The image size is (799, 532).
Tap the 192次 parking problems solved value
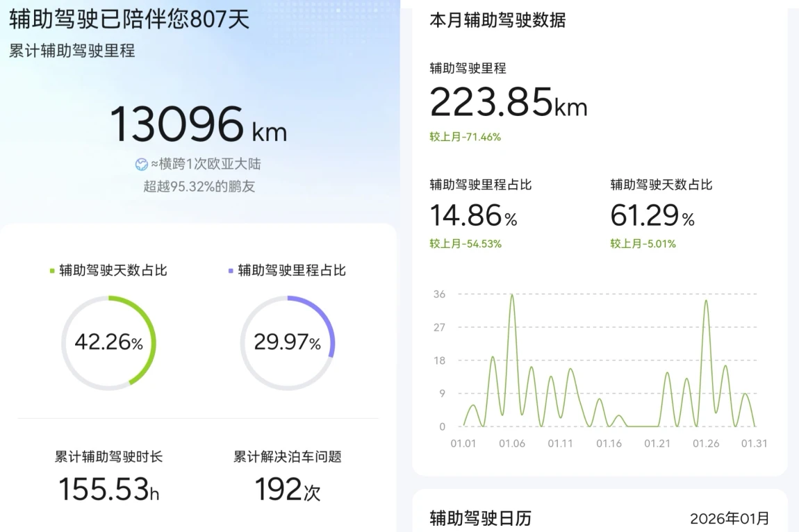(287, 489)
